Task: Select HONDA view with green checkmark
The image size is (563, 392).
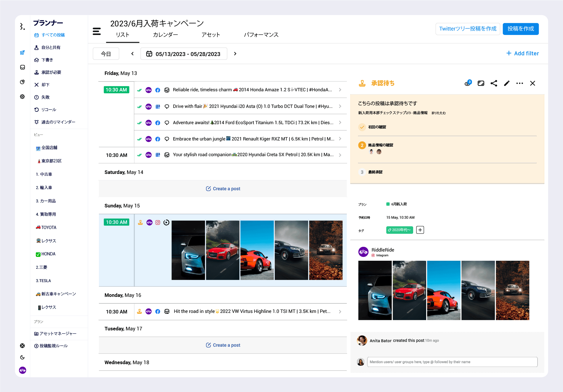Action: point(48,254)
